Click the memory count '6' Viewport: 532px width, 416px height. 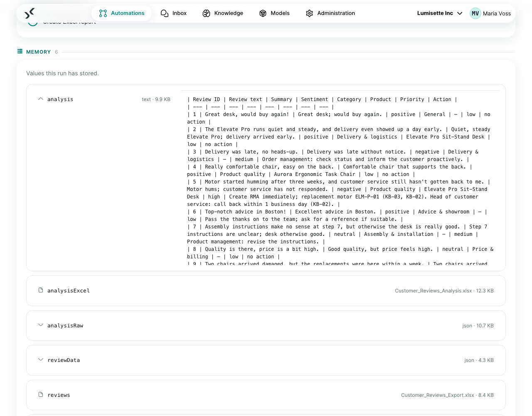pos(57,52)
